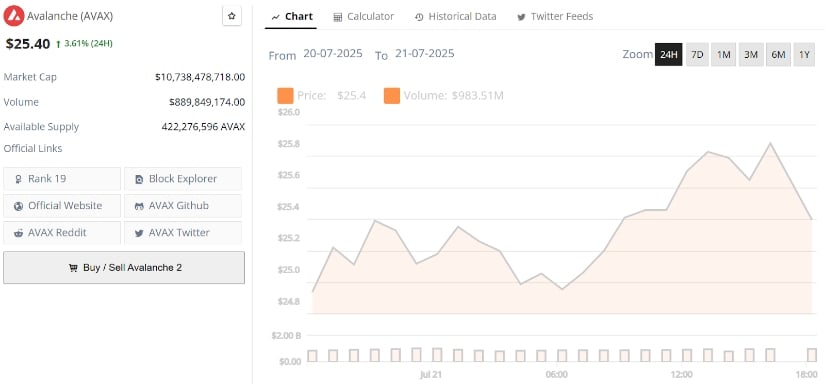The image size is (825, 384).
Task: Open the Official Website link
Action: click(62, 206)
